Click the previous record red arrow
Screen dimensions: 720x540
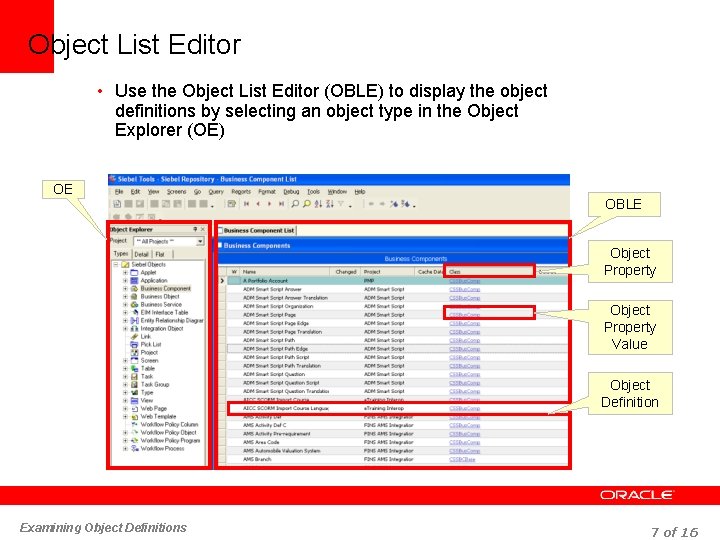tap(258, 204)
